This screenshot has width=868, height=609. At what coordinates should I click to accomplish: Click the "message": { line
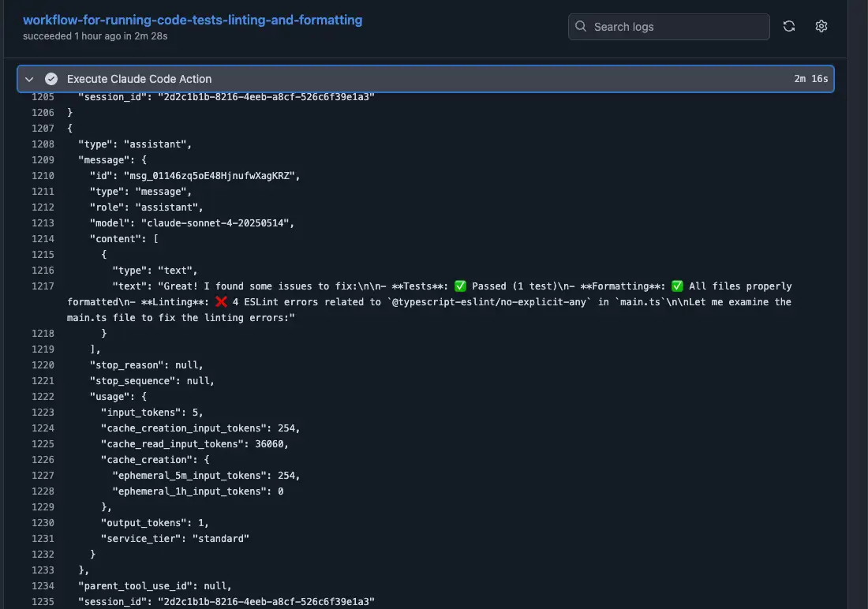pos(112,160)
